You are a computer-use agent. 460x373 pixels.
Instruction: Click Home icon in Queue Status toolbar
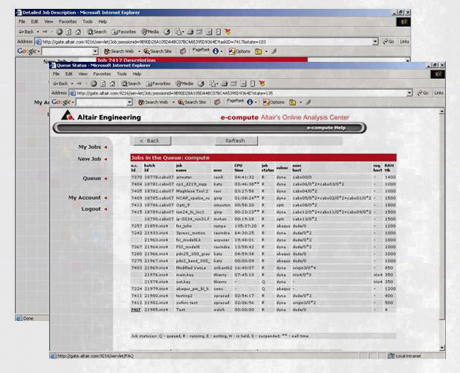pos(113,84)
